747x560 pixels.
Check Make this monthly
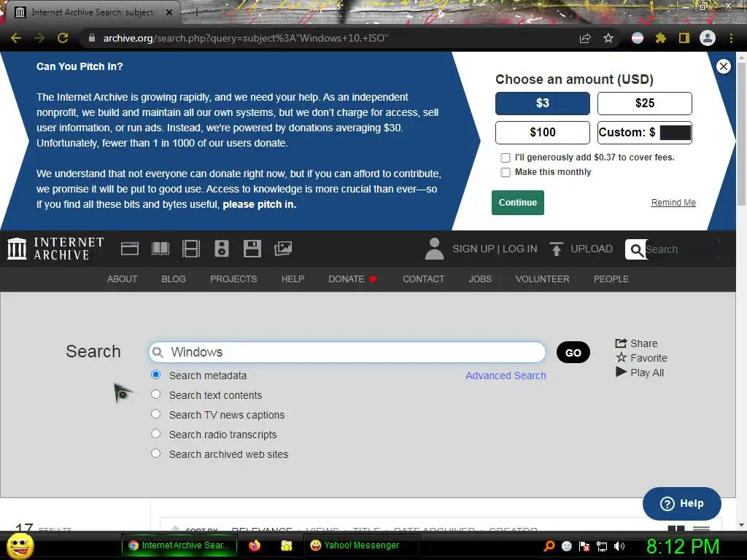coord(506,172)
